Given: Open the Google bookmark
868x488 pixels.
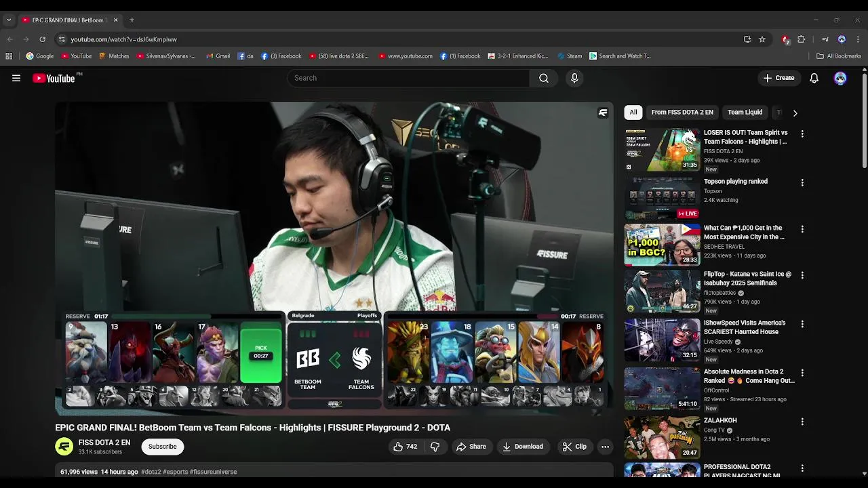Looking at the screenshot, I should click(x=40, y=56).
